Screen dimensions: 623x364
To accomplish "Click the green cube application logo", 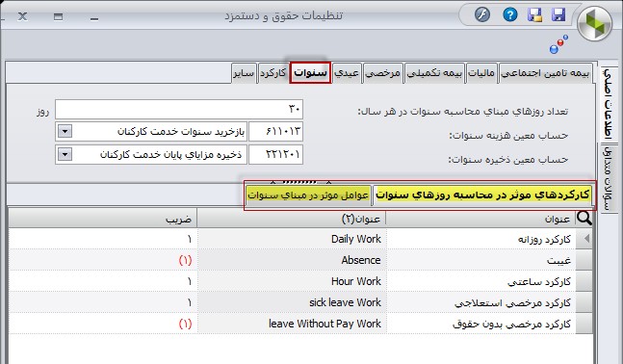I will [595, 24].
